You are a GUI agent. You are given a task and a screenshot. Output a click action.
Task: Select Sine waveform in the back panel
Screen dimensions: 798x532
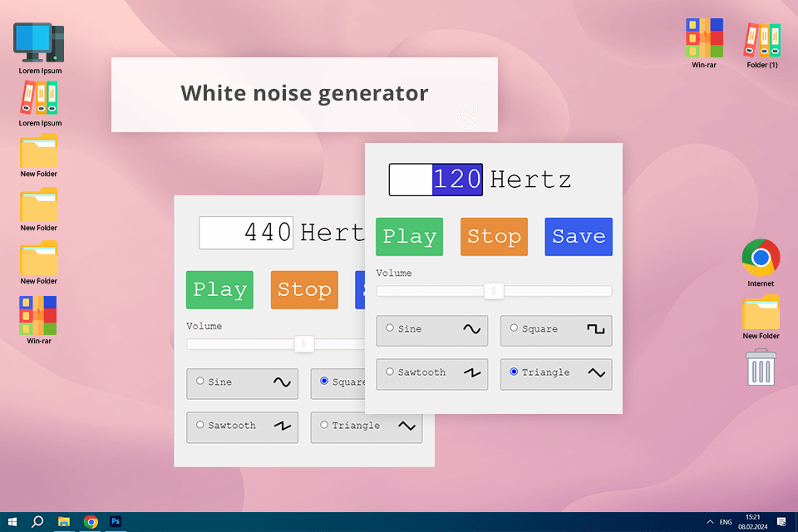tap(242, 383)
